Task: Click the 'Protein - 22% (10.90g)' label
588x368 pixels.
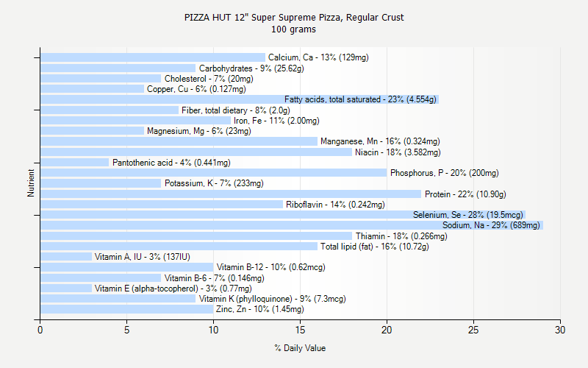Action: 465,194
